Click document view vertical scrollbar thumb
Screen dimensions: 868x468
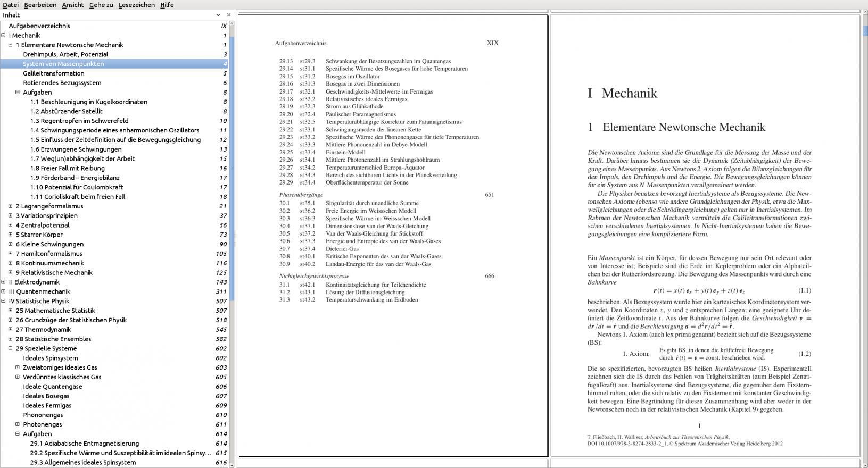(x=865, y=30)
